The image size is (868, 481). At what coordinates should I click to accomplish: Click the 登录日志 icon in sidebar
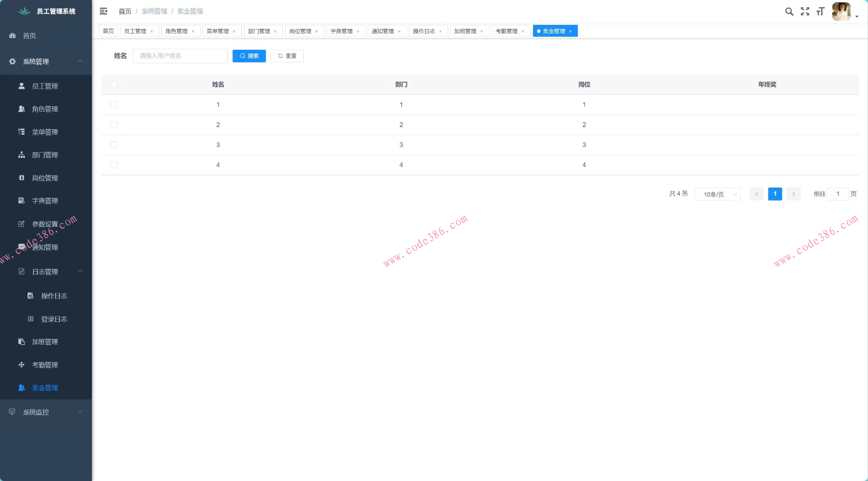[x=30, y=319]
